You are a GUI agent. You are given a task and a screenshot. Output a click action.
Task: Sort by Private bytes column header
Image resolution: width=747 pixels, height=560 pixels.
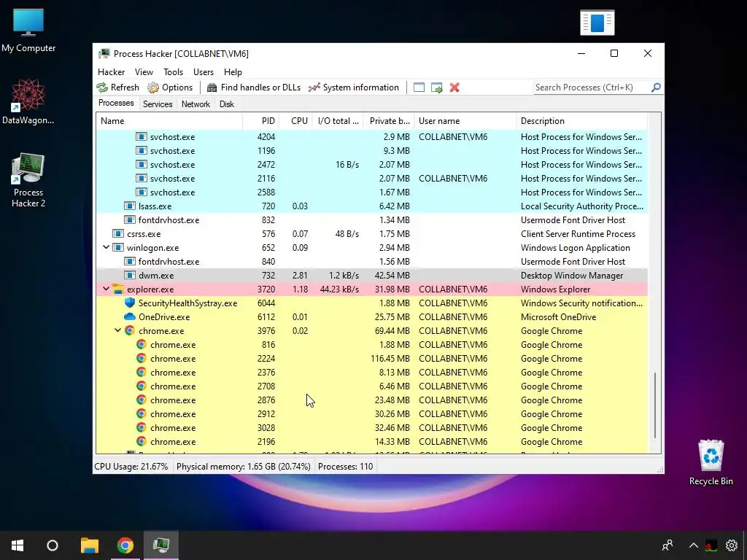389,121
